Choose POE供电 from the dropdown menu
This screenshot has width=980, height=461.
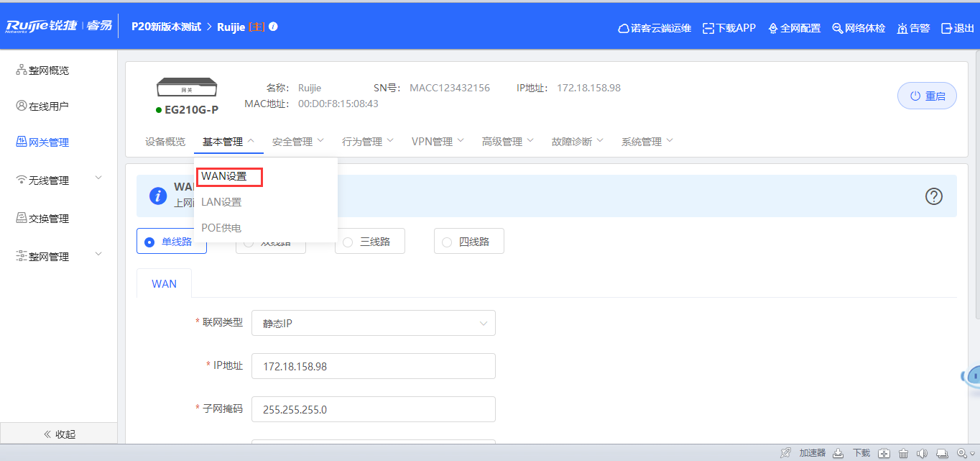point(221,228)
